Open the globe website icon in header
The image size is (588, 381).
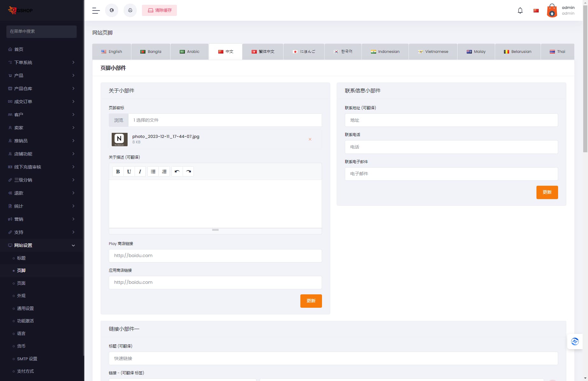pyautogui.click(x=112, y=11)
